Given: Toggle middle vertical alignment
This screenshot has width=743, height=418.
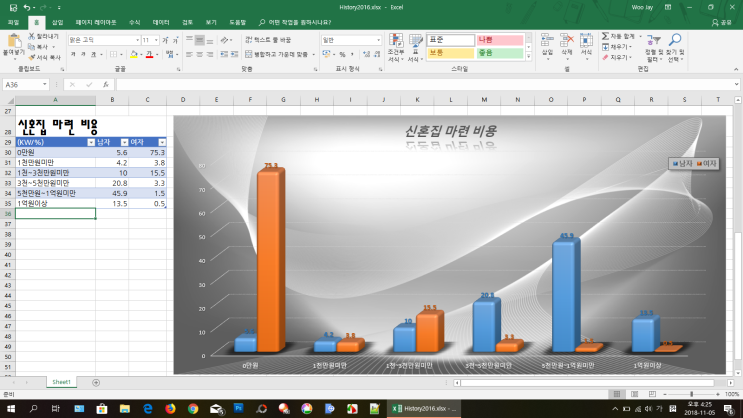Looking at the screenshot, I should 199,40.
